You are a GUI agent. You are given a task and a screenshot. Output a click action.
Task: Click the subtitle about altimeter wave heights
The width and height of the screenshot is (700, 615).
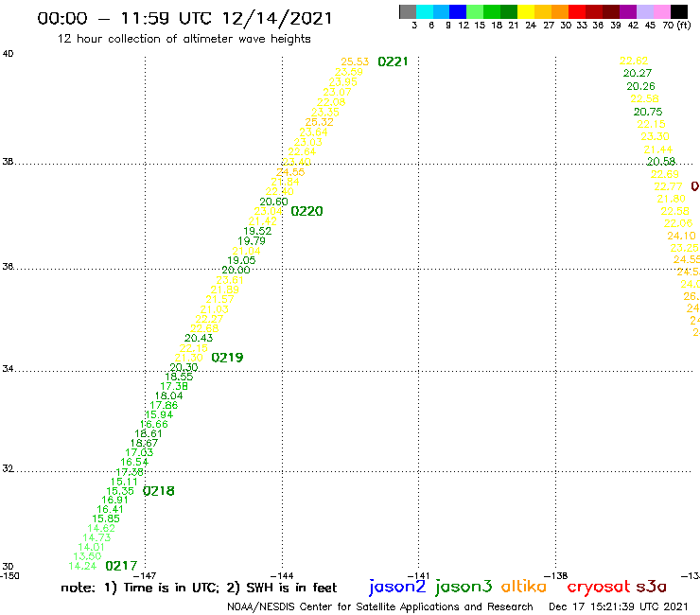click(x=184, y=39)
